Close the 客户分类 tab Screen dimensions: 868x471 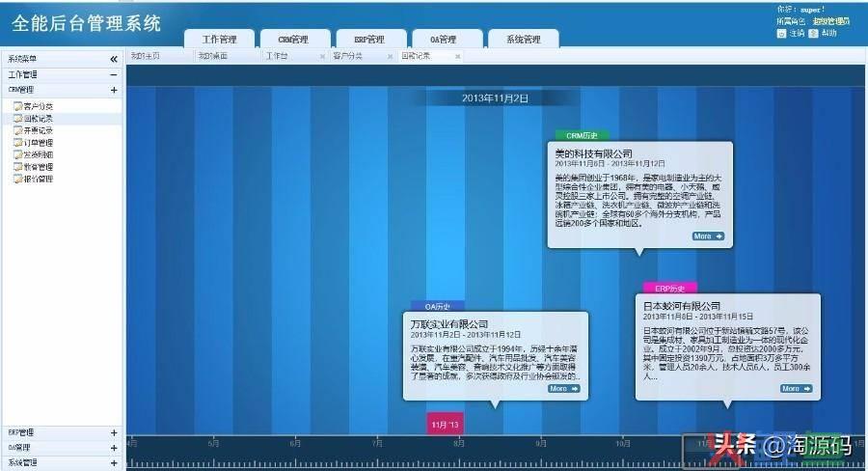click(x=390, y=57)
